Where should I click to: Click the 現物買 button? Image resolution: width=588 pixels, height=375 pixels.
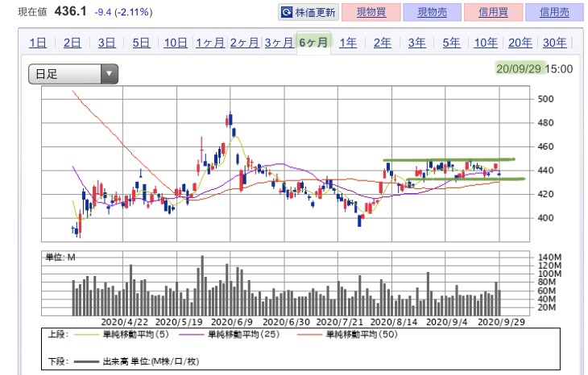point(371,12)
